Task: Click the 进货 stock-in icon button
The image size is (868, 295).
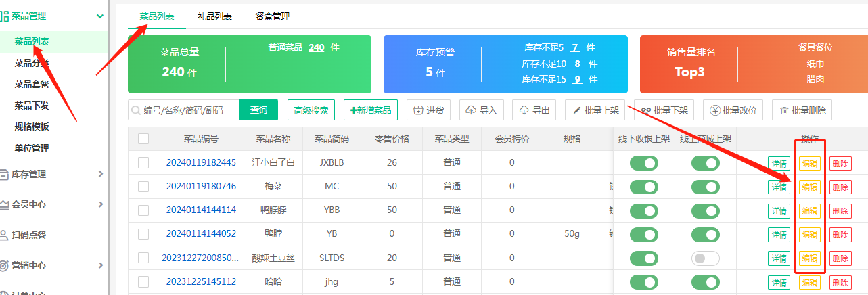Action: (x=418, y=110)
